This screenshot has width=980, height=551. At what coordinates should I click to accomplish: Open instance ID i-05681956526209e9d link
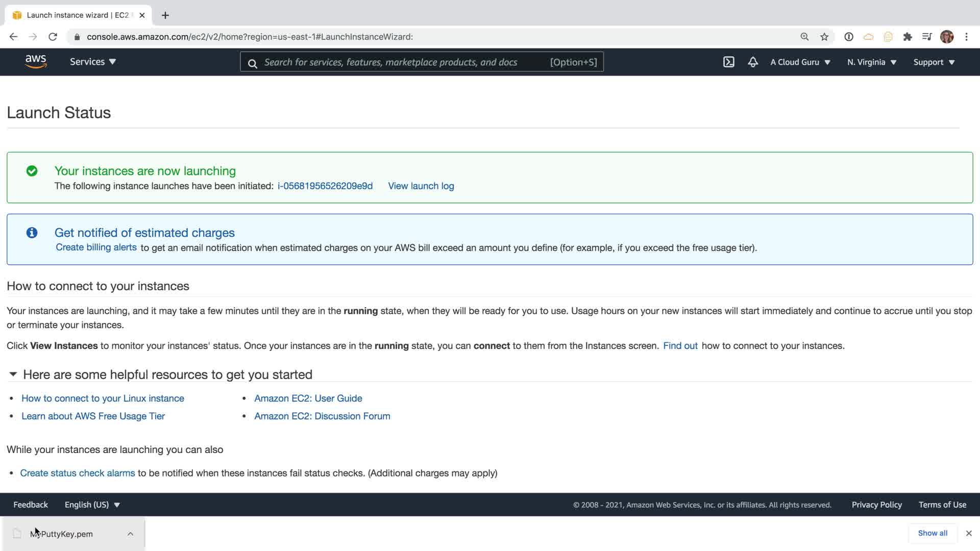325,186
